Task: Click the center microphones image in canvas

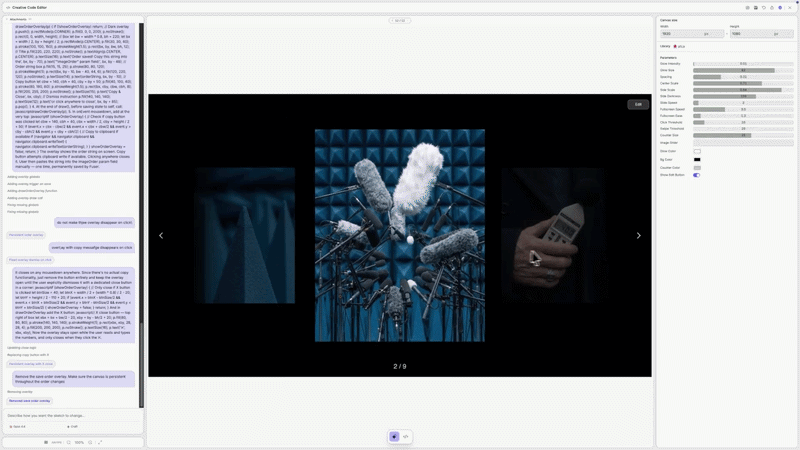Action: (x=399, y=235)
